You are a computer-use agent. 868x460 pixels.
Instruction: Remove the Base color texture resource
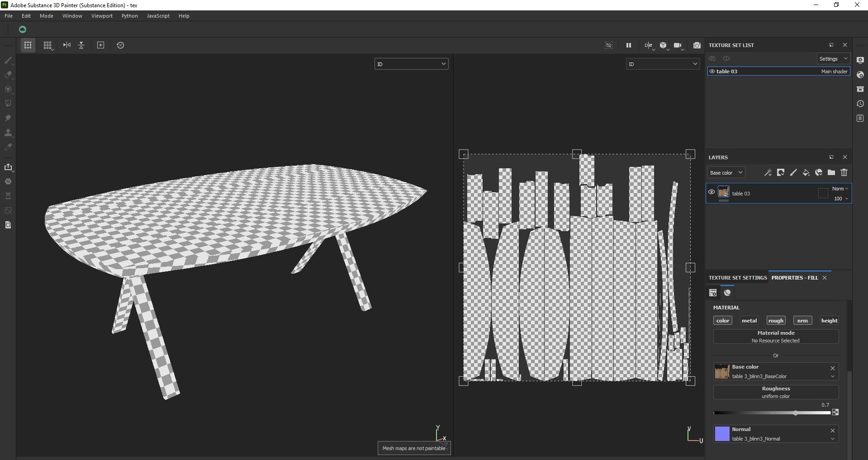coord(833,368)
